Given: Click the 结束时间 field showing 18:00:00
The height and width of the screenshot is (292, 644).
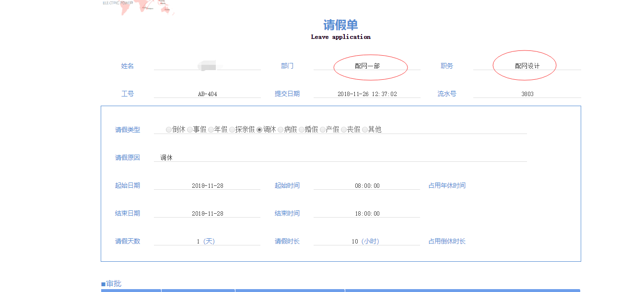Looking at the screenshot, I should (x=367, y=214).
